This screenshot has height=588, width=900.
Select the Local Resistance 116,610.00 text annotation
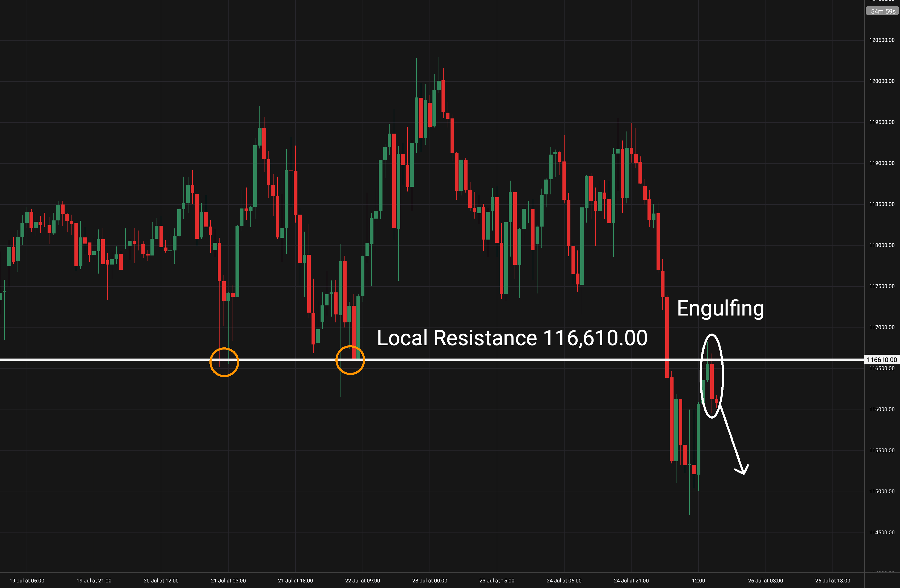512,338
